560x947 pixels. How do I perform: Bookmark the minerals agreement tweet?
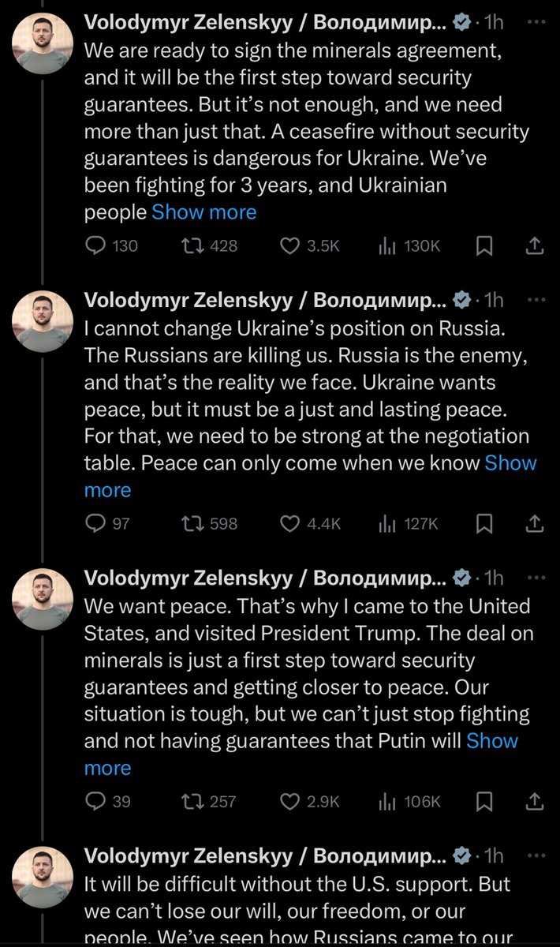tap(484, 245)
